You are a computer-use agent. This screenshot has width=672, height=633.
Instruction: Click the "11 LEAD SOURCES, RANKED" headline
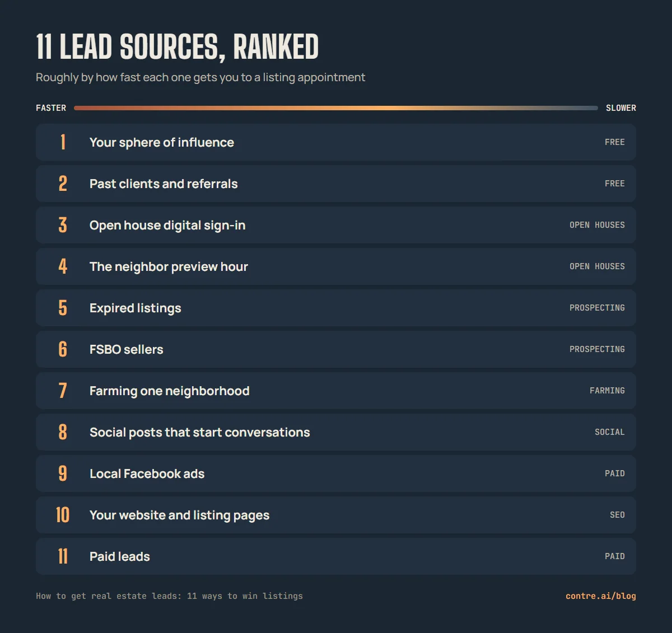[x=178, y=47]
